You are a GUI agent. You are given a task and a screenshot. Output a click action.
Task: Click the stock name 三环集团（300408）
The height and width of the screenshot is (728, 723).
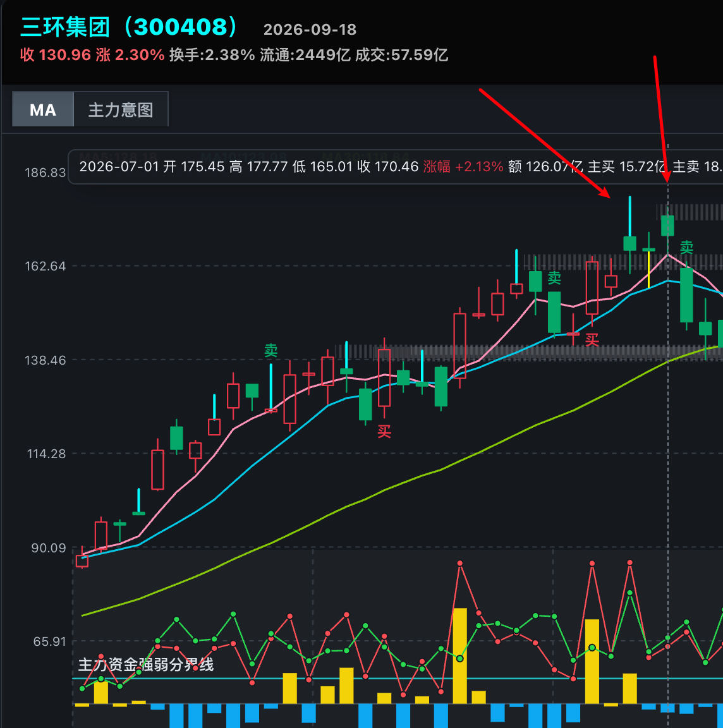pyautogui.click(x=130, y=27)
